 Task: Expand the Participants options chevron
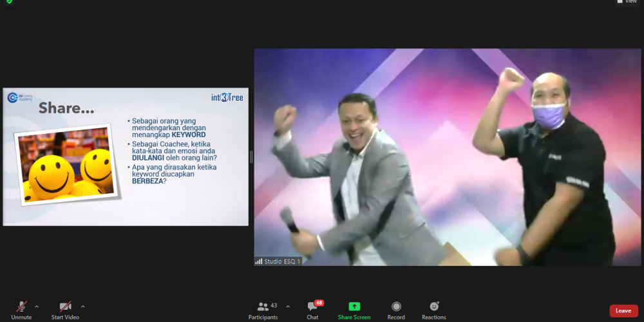tap(288, 307)
